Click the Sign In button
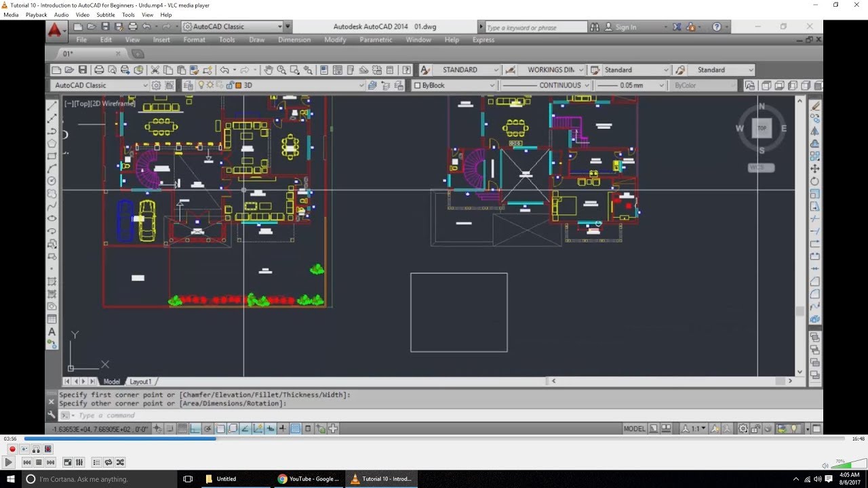868x488 pixels. click(625, 27)
